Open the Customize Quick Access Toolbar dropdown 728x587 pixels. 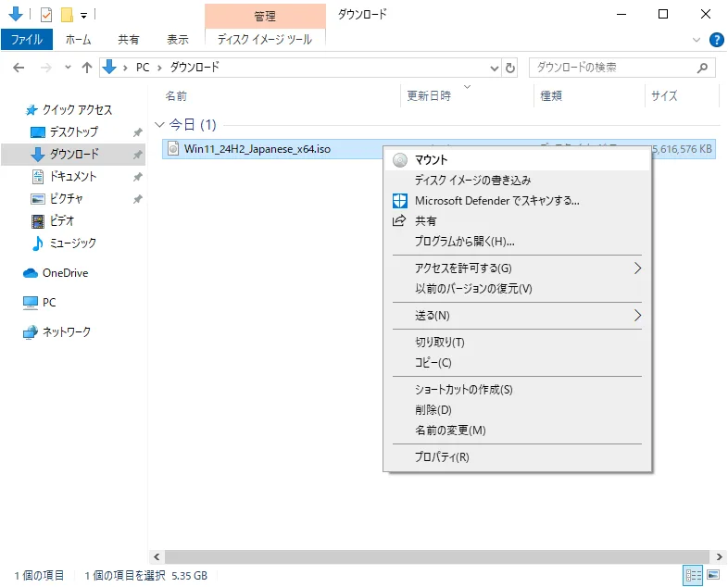[x=83, y=16]
